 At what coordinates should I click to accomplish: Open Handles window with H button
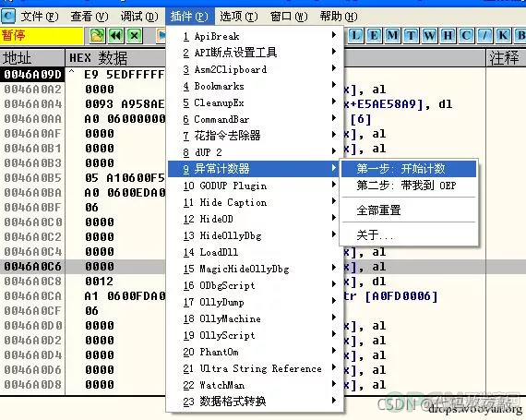448,35
